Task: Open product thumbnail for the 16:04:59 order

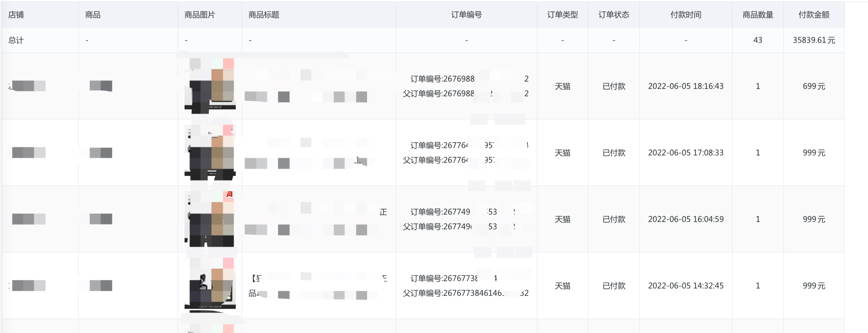Action: click(210, 219)
